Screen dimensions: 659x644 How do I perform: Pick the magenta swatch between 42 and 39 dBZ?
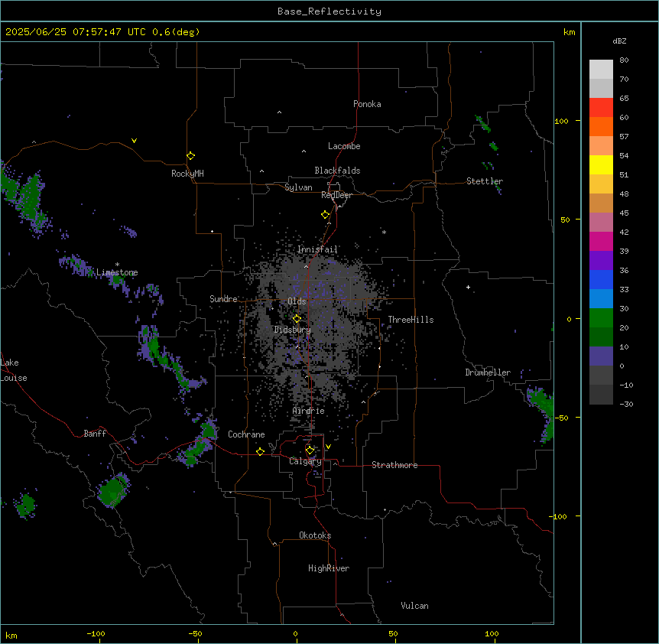pyautogui.click(x=601, y=241)
